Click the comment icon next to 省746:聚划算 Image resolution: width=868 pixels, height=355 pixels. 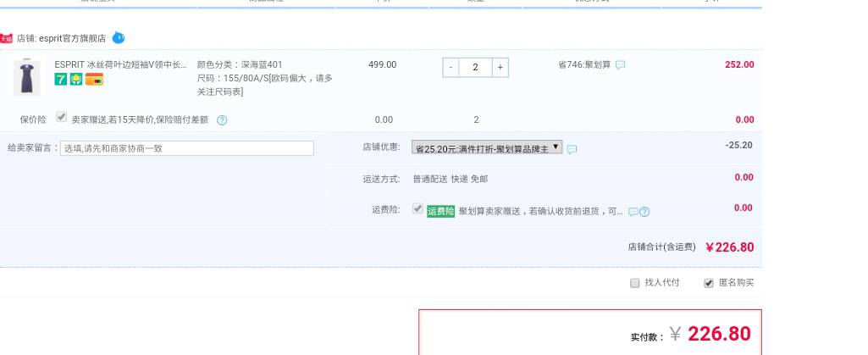621,64
